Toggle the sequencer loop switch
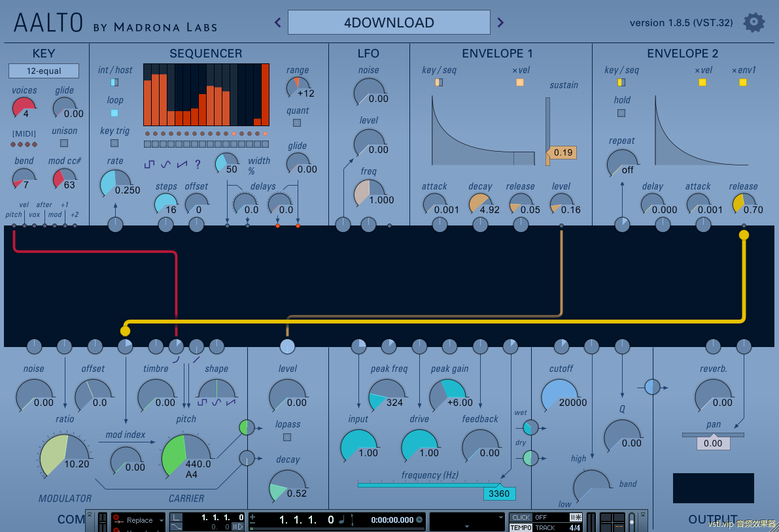The width and height of the screenshot is (779, 532). (114, 113)
